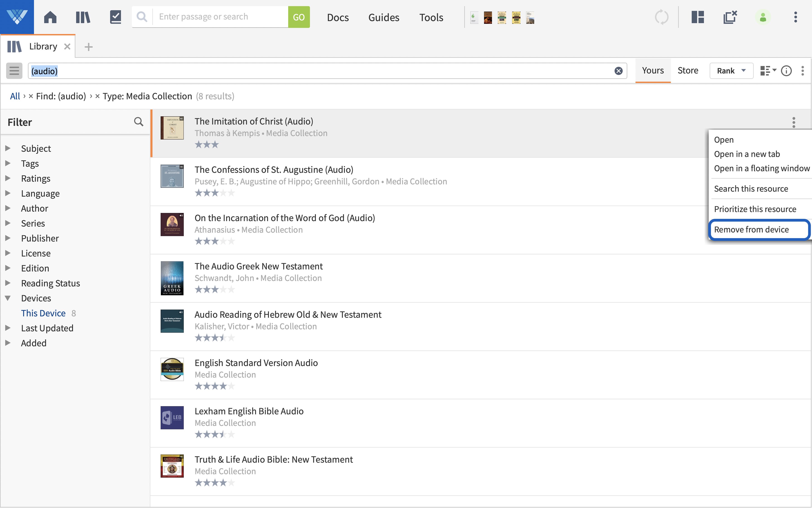Click the close all panels icon
This screenshot has height=508, width=812.
coord(730,17)
